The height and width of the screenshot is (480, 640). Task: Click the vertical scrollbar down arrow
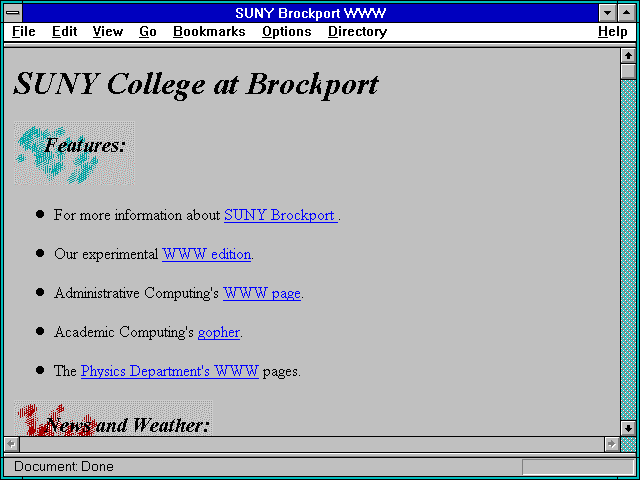click(628, 428)
